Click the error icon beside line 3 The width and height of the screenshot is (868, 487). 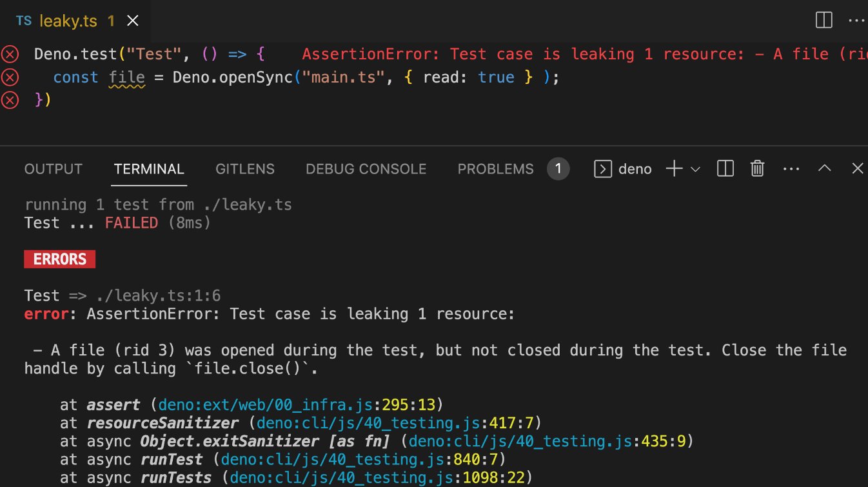(x=10, y=100)
